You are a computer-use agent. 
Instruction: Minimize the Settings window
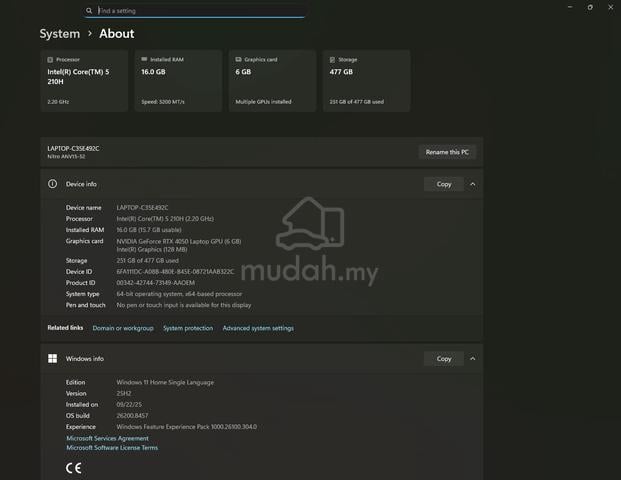[570, 7]
